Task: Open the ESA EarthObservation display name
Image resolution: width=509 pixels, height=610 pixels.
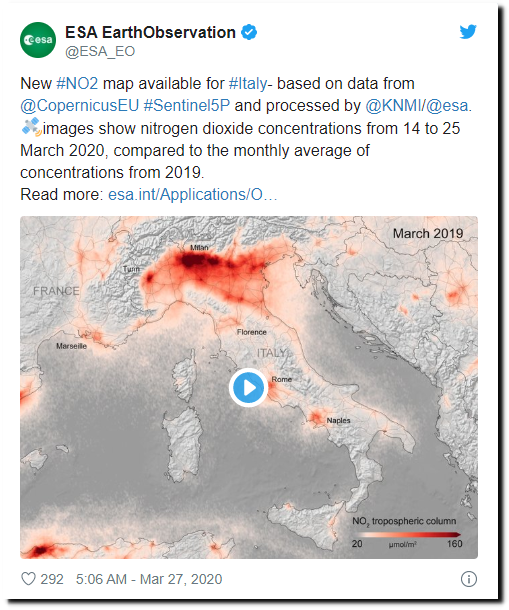Action: click(x=150, y=33)
